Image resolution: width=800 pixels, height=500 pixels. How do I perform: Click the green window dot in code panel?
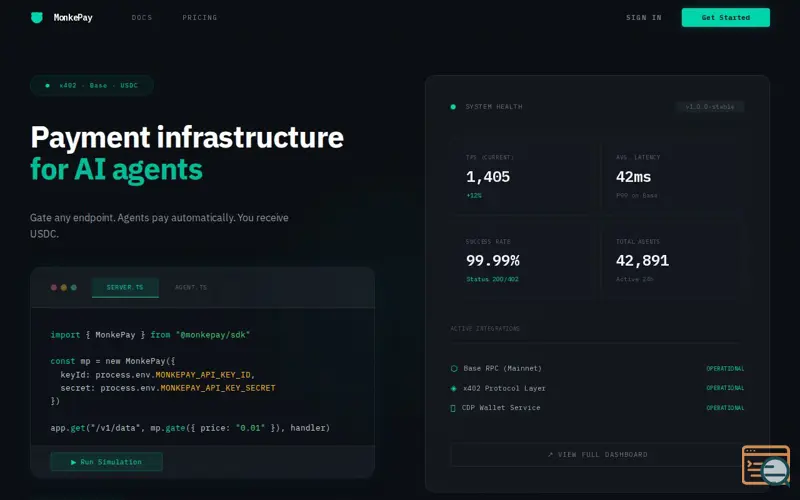(74, 287)
